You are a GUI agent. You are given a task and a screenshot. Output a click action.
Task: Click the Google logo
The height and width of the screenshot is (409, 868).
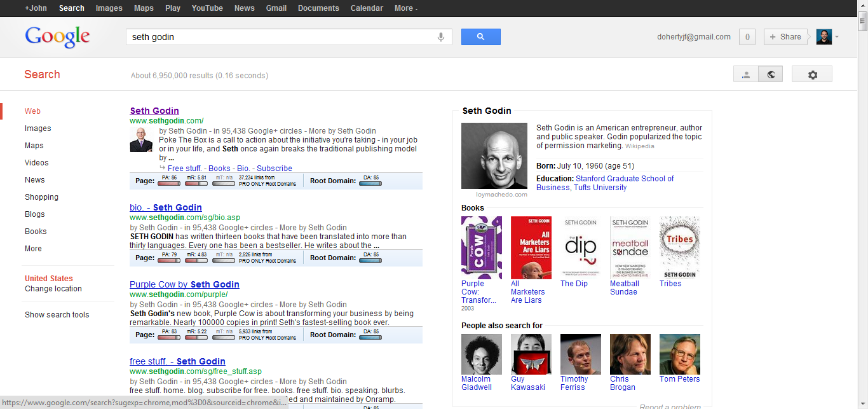point(57,37)
